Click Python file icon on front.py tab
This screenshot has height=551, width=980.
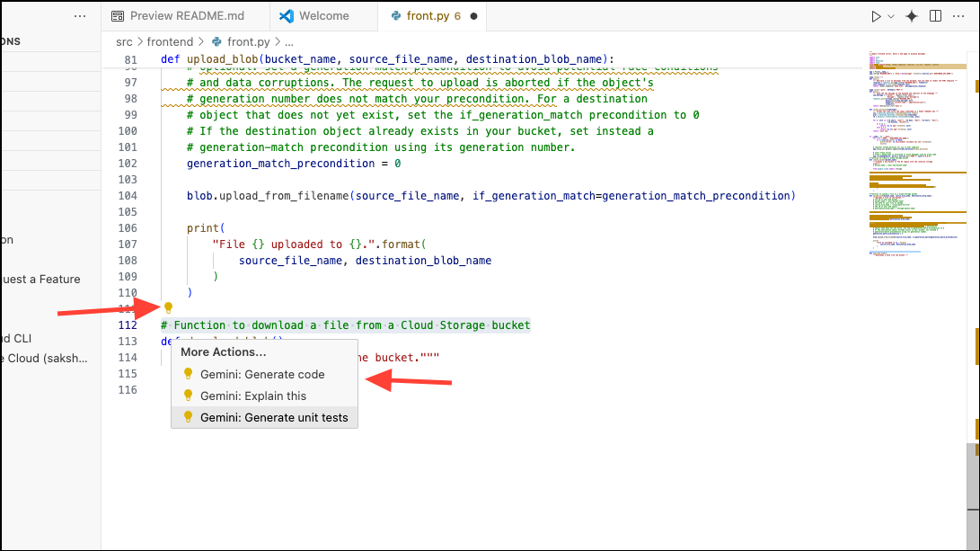[x=395, y=16]
